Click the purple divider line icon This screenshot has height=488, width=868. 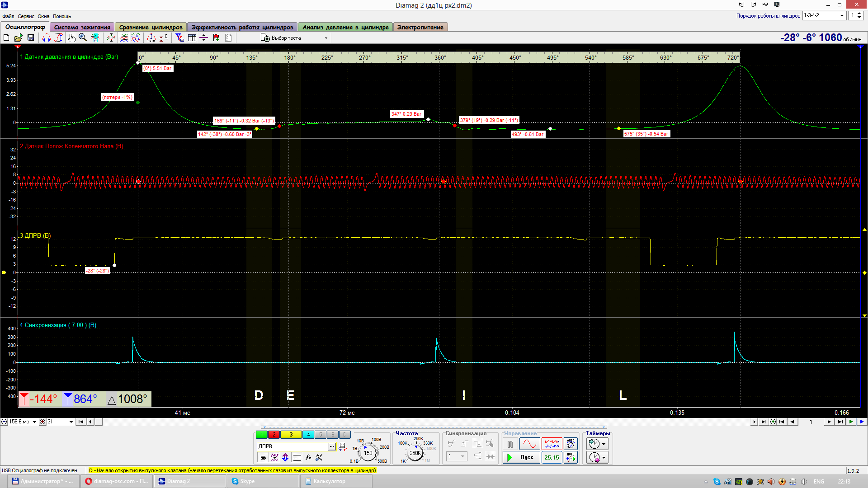click(x=204, y=38)
